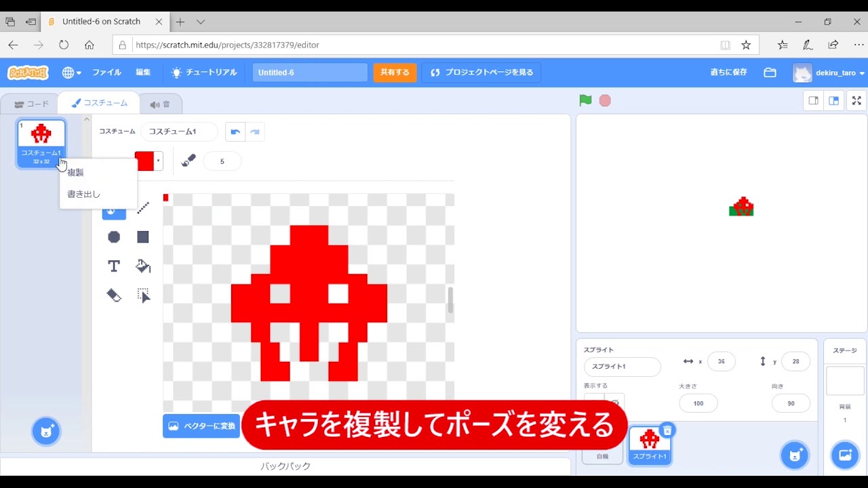
Task: Open the fill color dropdown
Action: (x=159, y=161)
